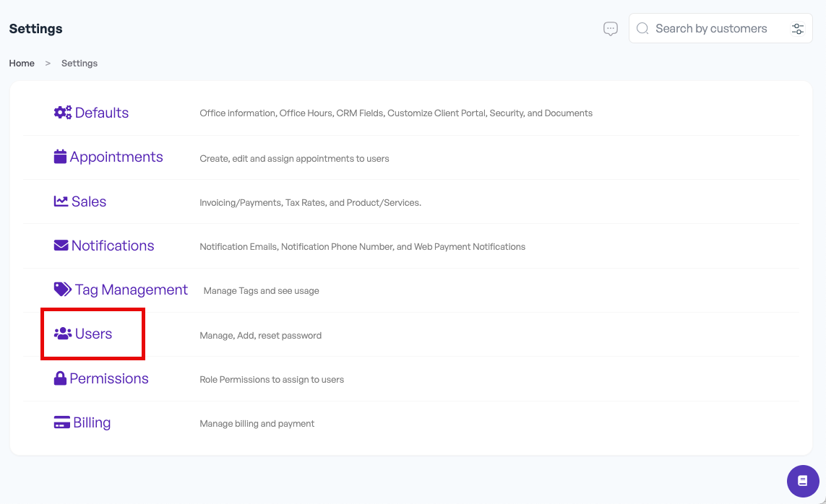The image size is (826, 504).
Task: Click 'Invoicing/Payments, Tax Rates' description text
Action: tap(310, 203)
